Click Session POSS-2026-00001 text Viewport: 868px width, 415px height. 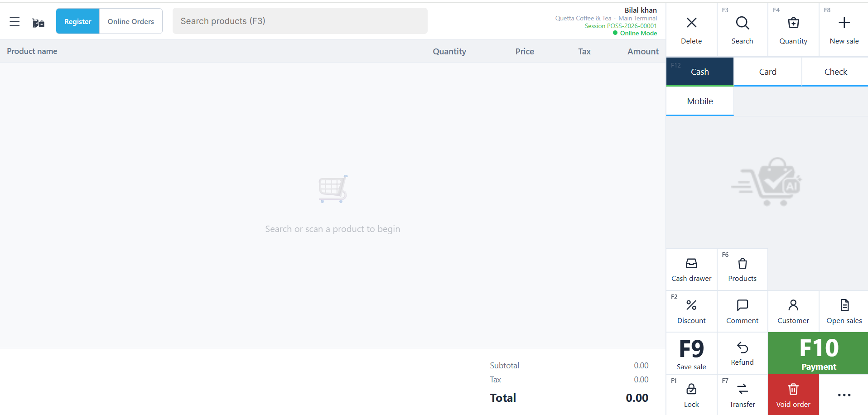(621, 26)
